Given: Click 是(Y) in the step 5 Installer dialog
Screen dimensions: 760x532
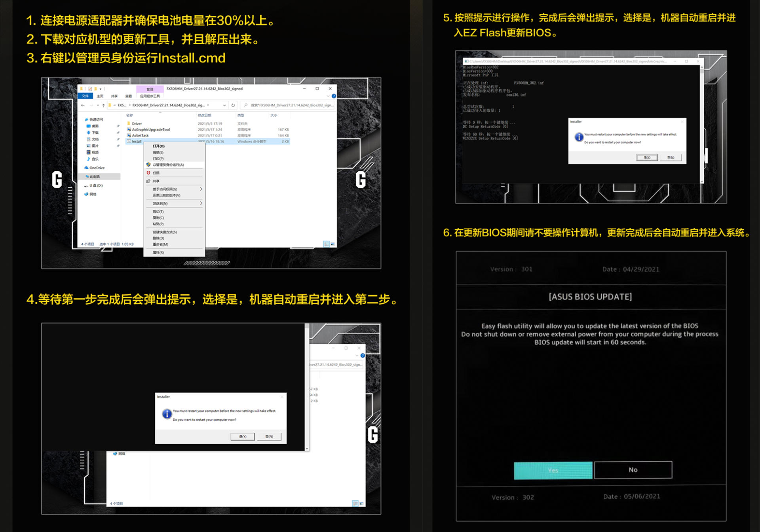Looking at the screenshot, I should point(647,157).
